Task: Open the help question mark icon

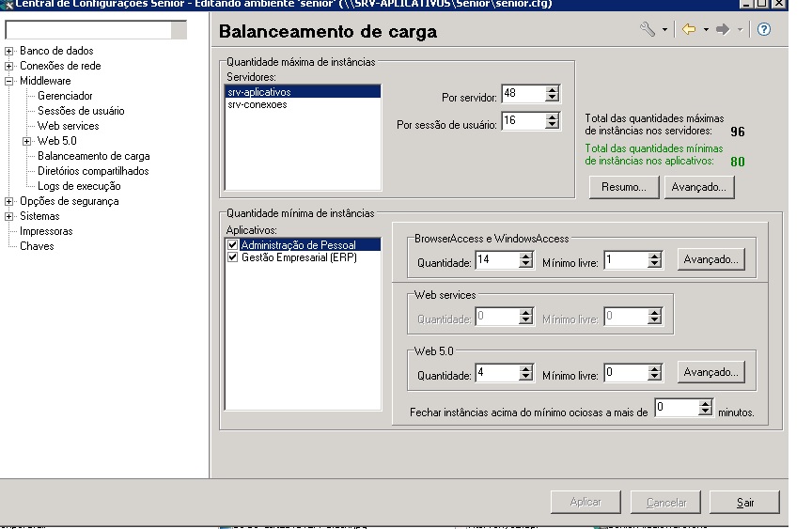Action: (x=764, y=30)
